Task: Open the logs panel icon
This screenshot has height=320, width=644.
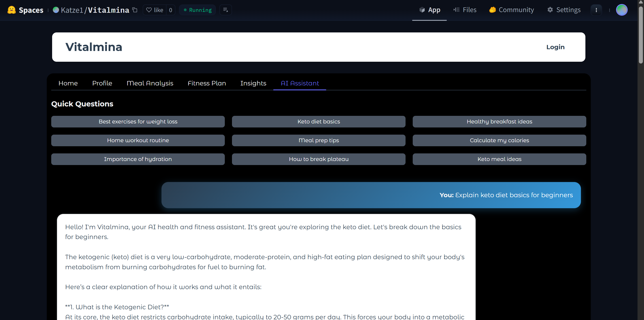Action: (x=225, y=10)
